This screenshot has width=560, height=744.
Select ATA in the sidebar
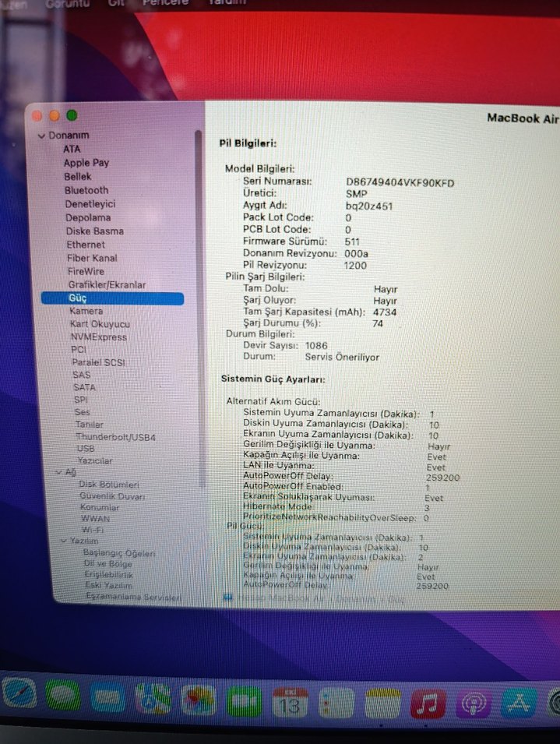coord(72,149)
